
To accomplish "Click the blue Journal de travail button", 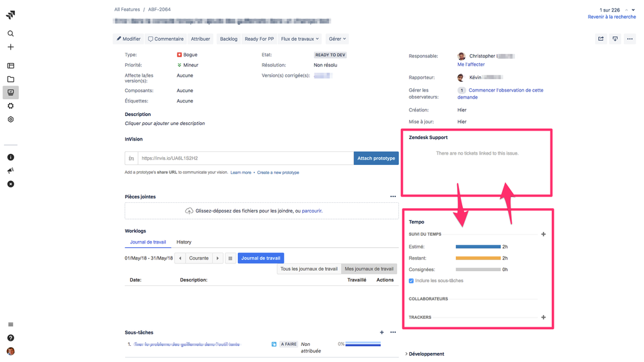I will point(261,258).
